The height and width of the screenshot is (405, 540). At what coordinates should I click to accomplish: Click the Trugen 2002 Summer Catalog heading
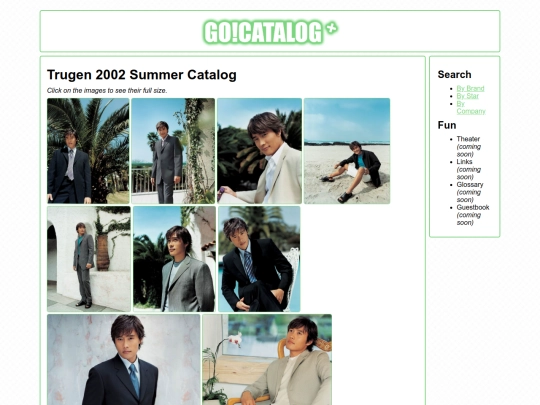point(142,75)
